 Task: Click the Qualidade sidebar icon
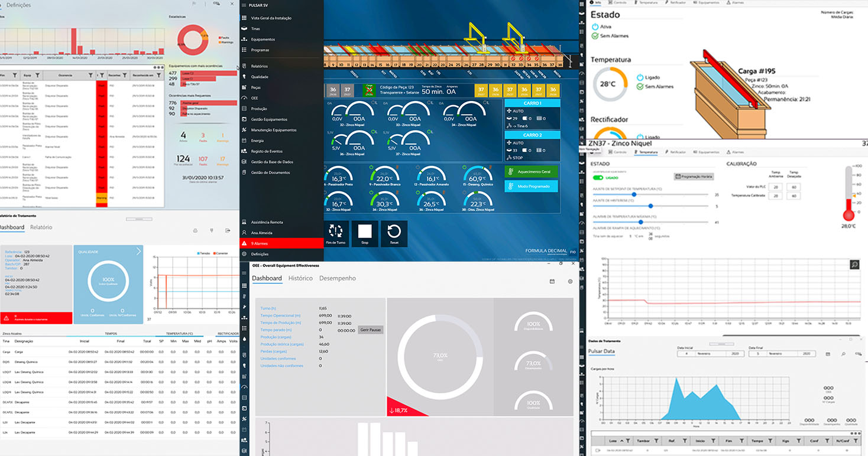click(244, 77)
